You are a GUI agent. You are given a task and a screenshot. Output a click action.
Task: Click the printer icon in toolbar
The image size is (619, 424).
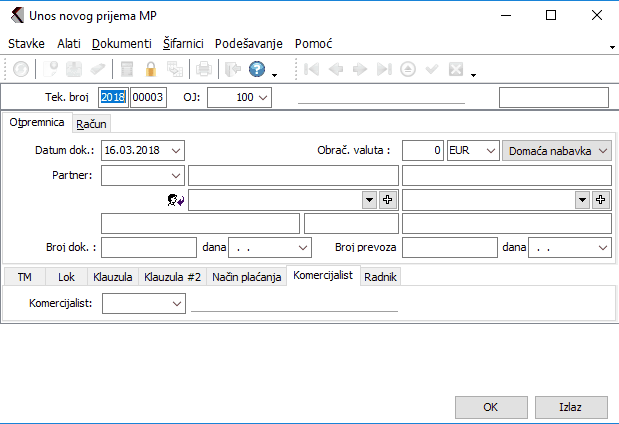203,70
